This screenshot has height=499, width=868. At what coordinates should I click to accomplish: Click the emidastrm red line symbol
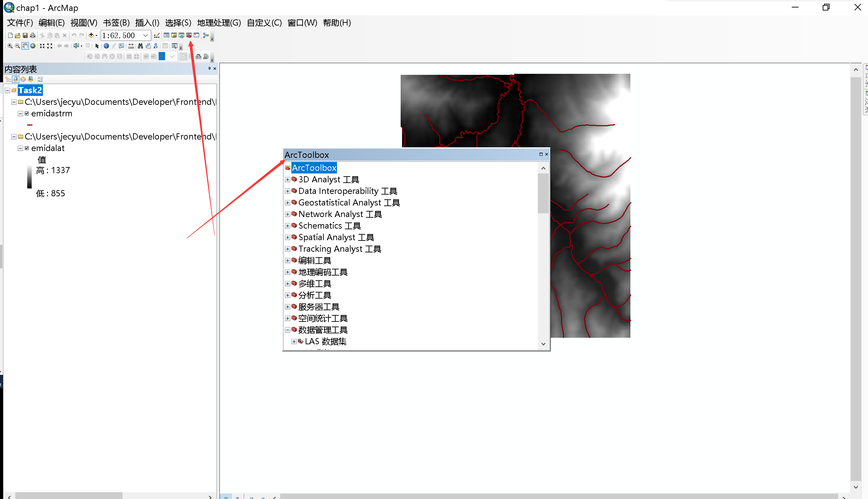(30, 125)
